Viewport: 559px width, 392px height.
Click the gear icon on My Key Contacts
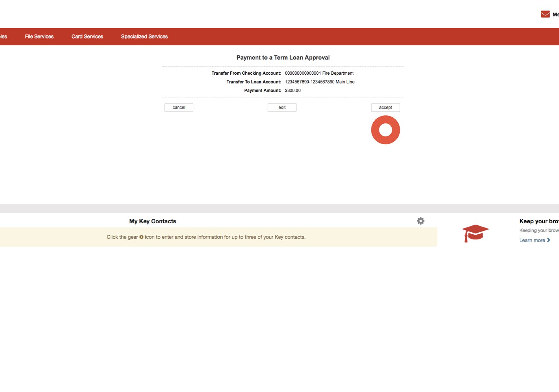pos(421,221)
